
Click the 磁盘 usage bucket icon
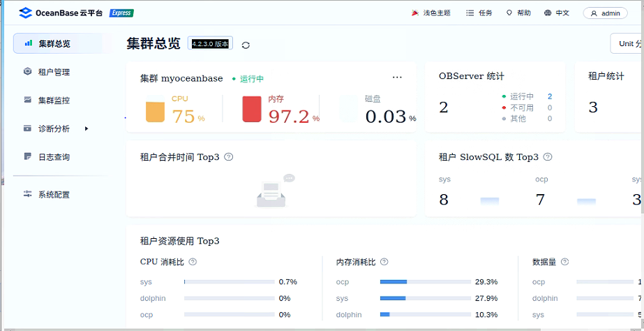[x=349, y=109]
